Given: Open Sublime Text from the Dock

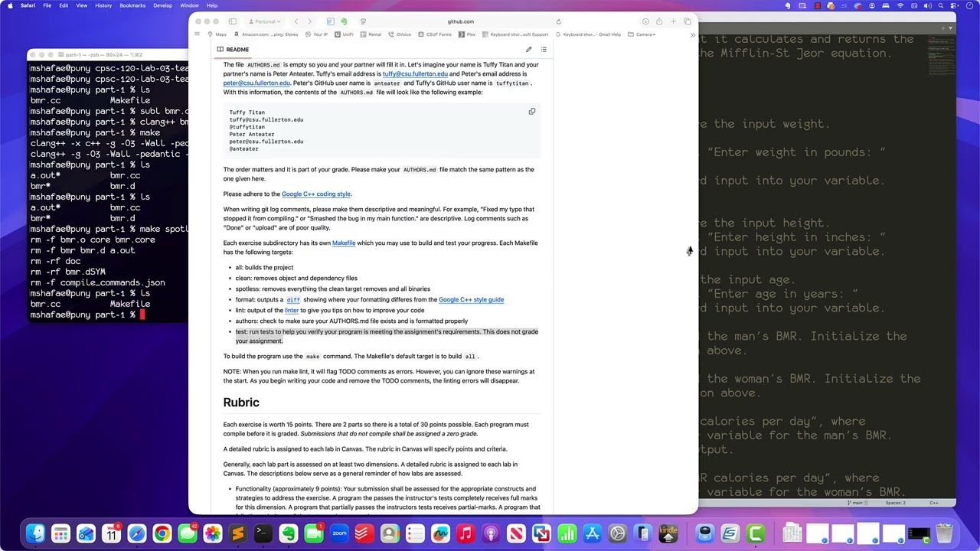Looking at the screenshot, I should (238, 533).
